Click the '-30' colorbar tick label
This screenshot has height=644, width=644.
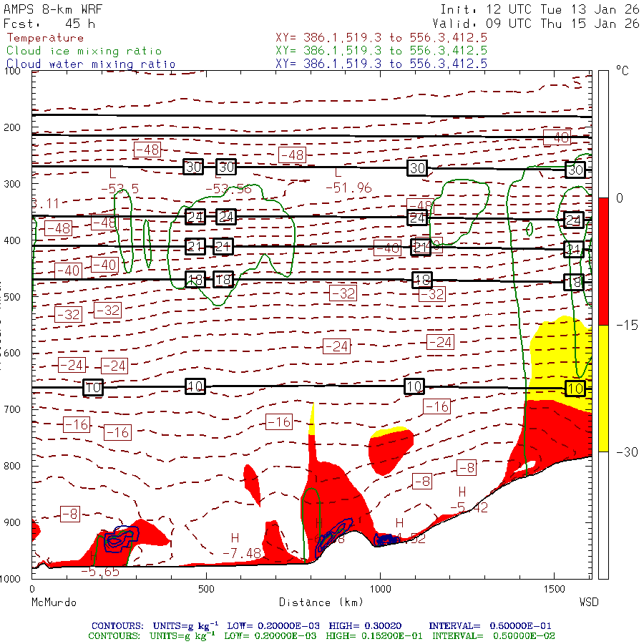click(627, 452)
